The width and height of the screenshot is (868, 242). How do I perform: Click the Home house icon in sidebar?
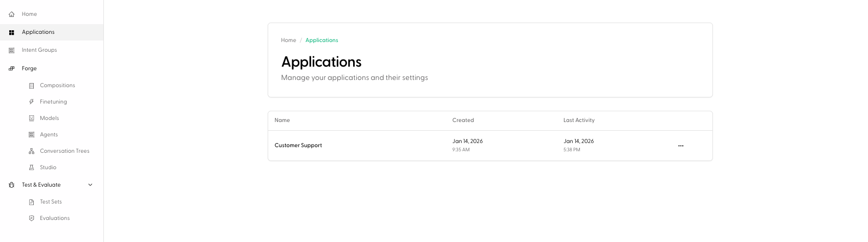[11, 14]
